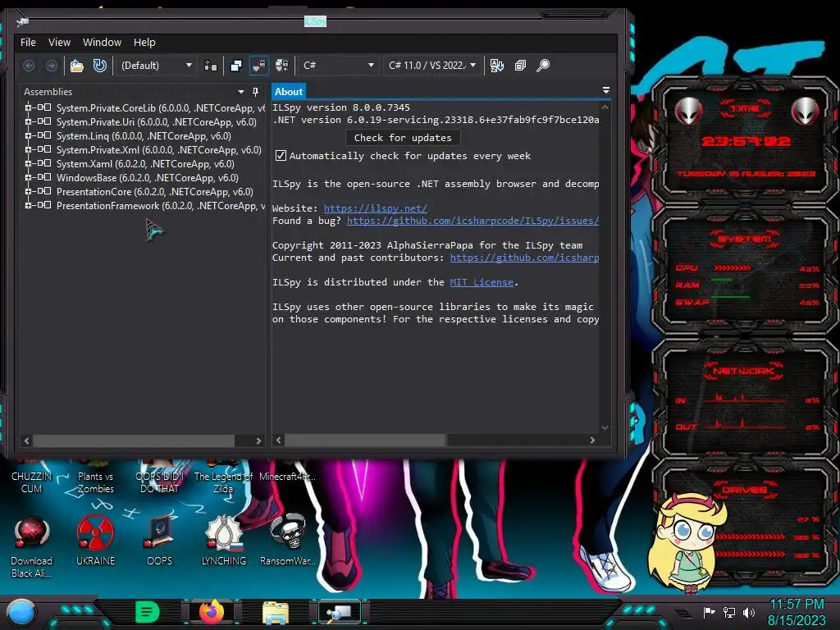Click the WindowsBase assembly icon

[44, 177]
